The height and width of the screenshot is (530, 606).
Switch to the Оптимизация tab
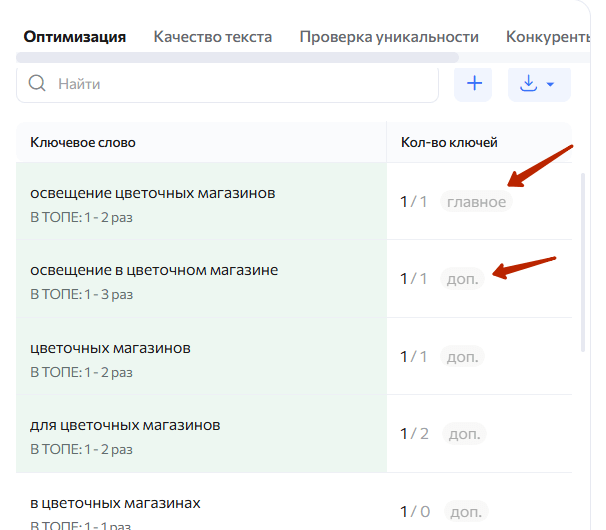75,37
